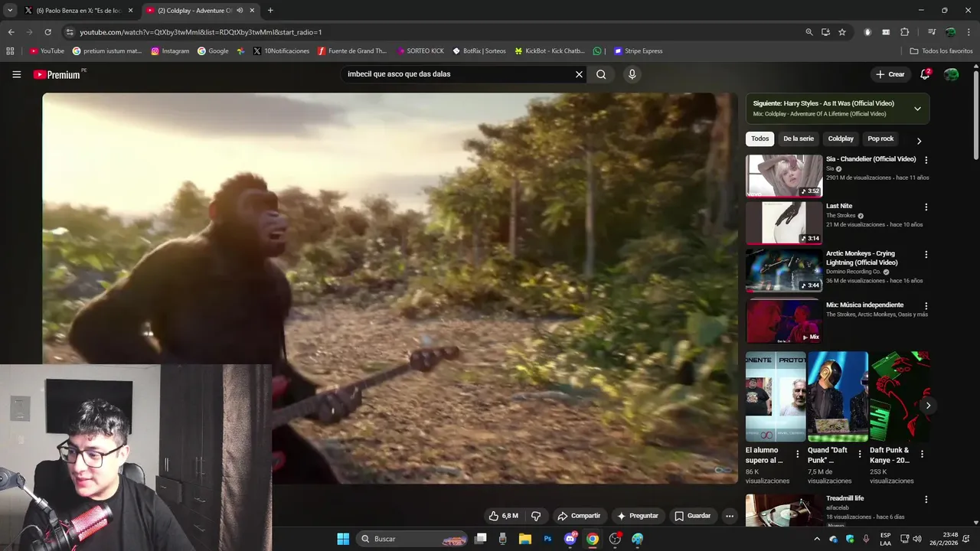Screen dimensions: 980x551
Task: Open a new Chrome tab
Action: 270,11
